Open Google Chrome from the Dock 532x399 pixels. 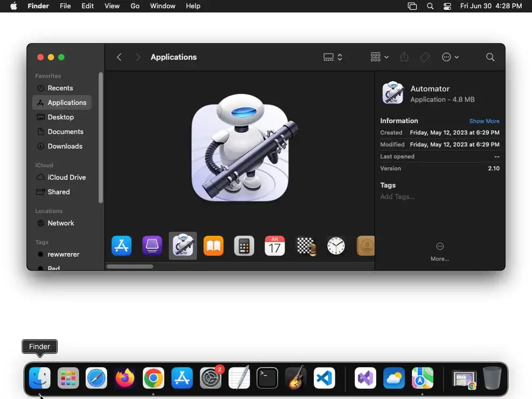tap(153, 378)
